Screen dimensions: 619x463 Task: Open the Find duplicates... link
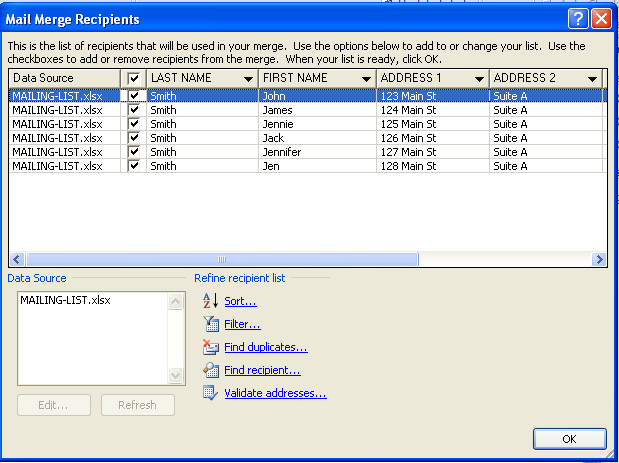(265, 347)
